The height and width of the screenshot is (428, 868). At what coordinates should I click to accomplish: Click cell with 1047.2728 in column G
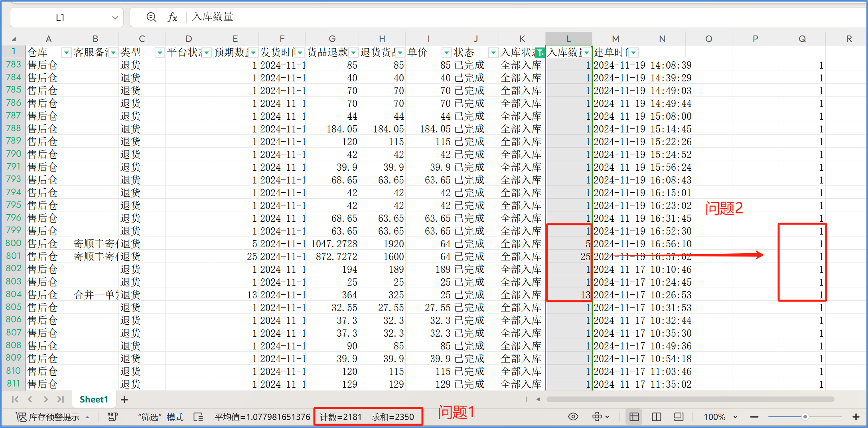point(332,244)
